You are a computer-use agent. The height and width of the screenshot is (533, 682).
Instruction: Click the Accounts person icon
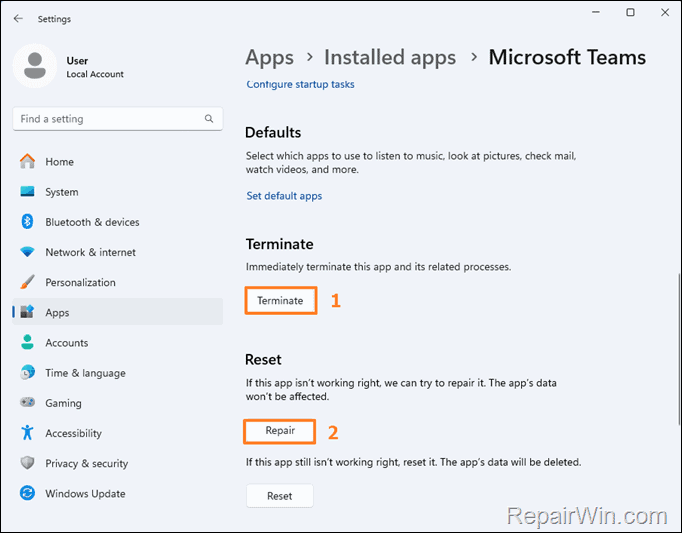(27, 342)
